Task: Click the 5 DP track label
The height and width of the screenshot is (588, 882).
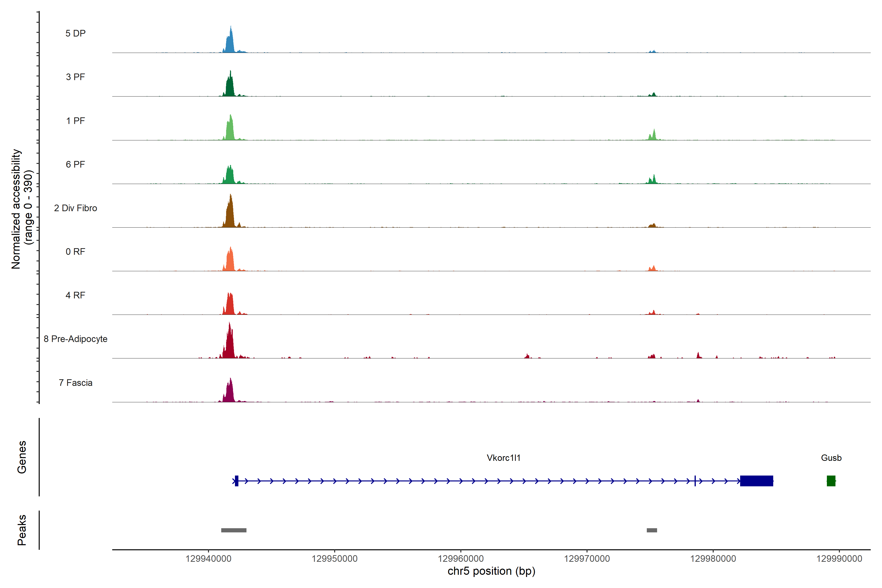Action: tap(75, 33)
